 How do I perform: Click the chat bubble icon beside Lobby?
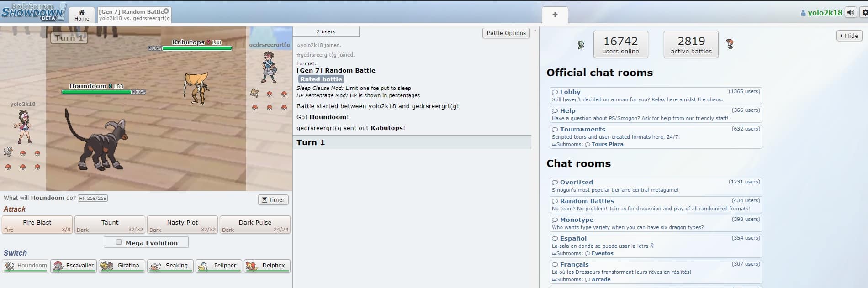[555, 92]
